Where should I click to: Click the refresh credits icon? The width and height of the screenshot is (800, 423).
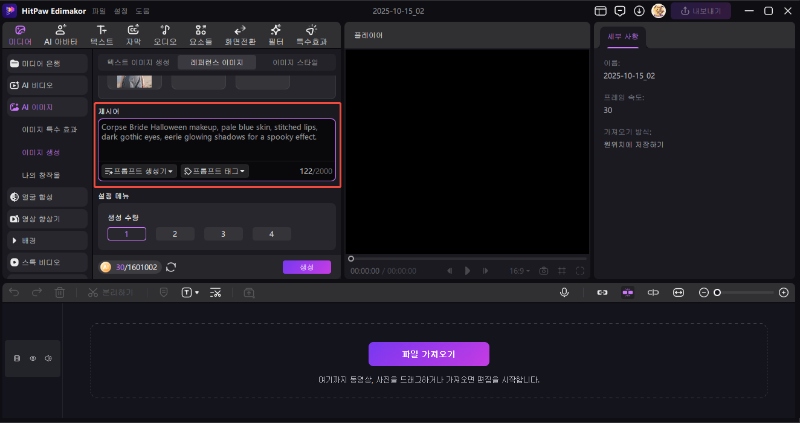coord(171,267)
